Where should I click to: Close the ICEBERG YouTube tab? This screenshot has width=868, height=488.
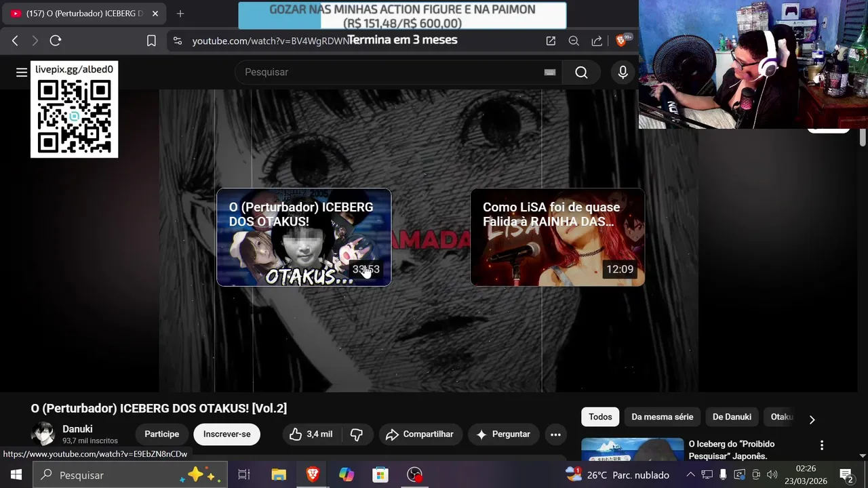155,14
